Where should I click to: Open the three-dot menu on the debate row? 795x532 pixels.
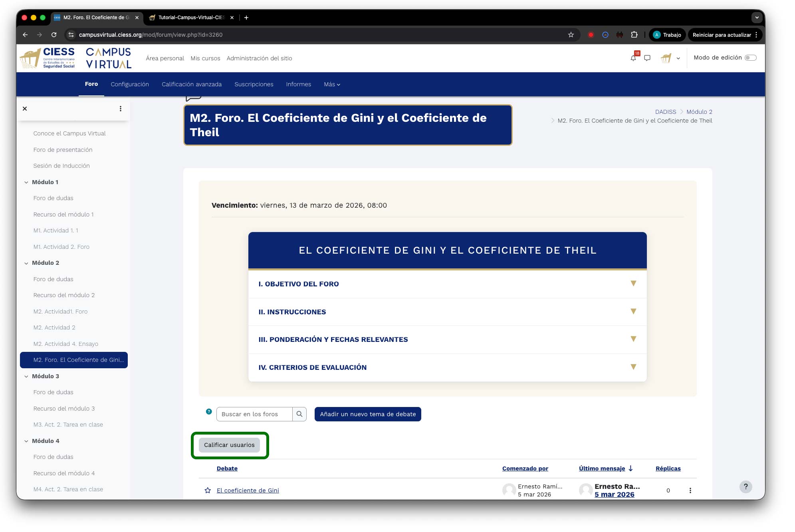pos(691,490)
